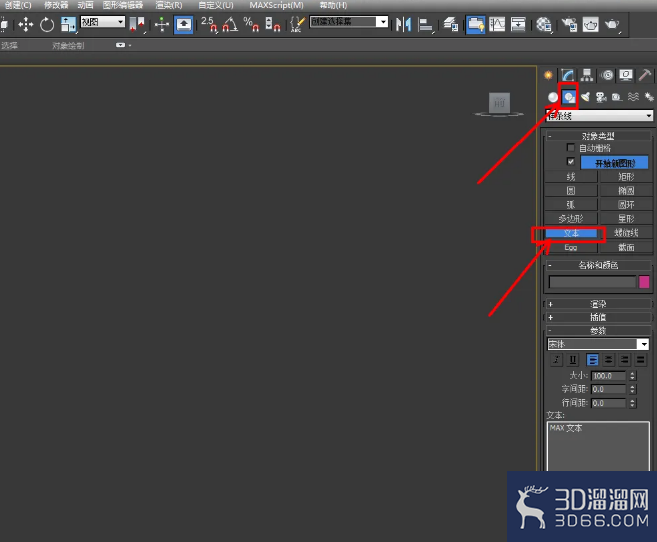Expand the 插值 rollout

click(x=598, y=317)
